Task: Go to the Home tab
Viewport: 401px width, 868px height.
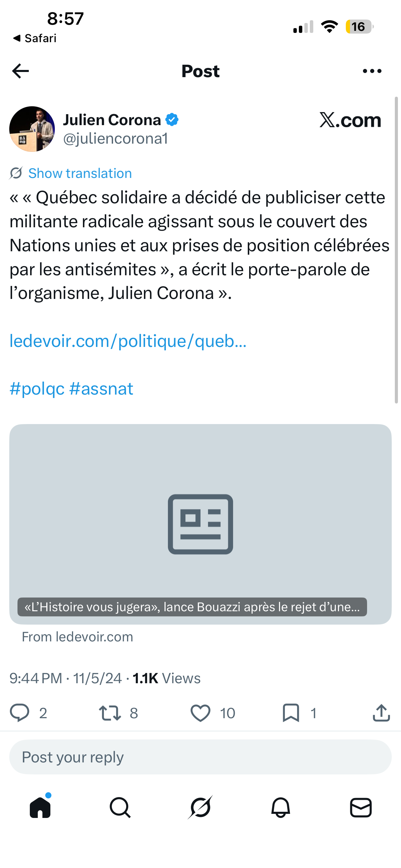Action: pyautogui.click(x=40, y=807)
